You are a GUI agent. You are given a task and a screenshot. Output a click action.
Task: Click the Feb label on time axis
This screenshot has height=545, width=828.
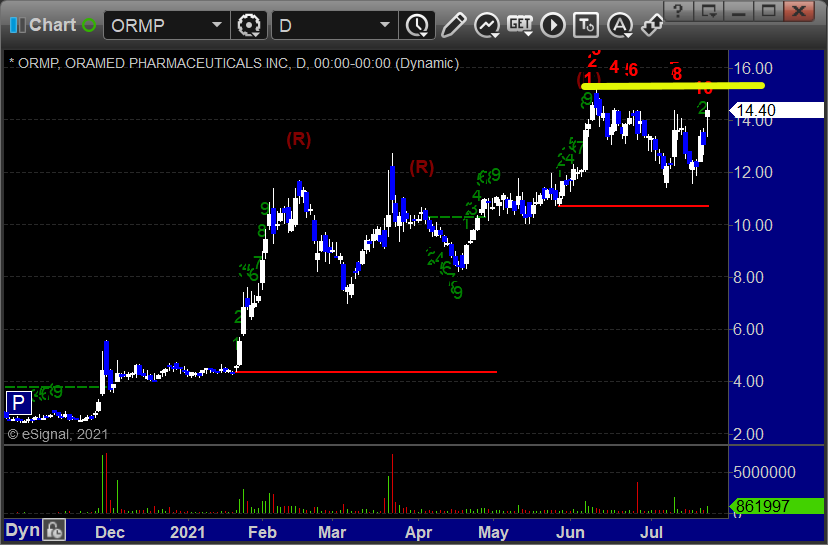pos(262,532)
